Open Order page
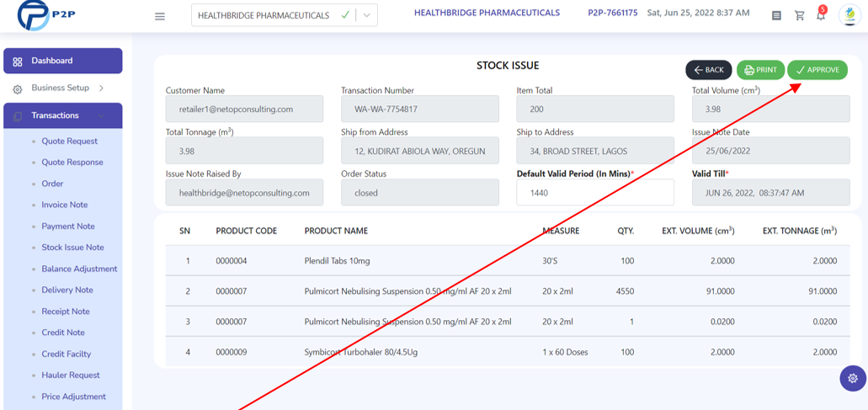Screen dimensions: 868x410 (52, 184)
